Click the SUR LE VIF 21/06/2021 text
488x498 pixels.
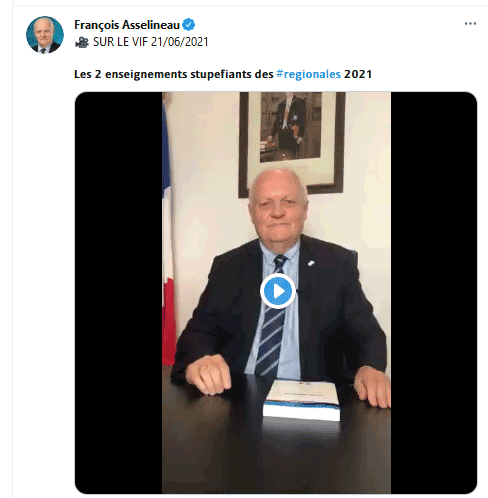pos(150,42)
